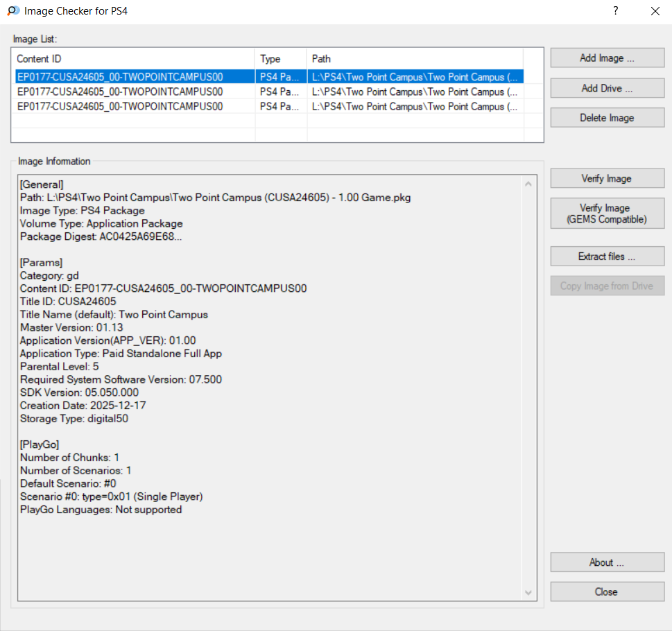Click the question mark help button
Image resolution: width=672 pixels, height=631 pixels.
[x=615, y=11]
